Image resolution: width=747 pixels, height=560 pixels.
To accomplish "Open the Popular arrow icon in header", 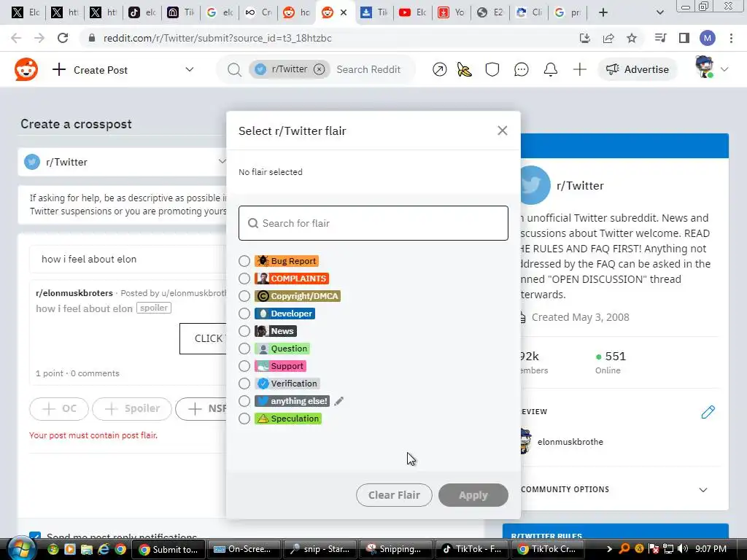I will 439,69.
